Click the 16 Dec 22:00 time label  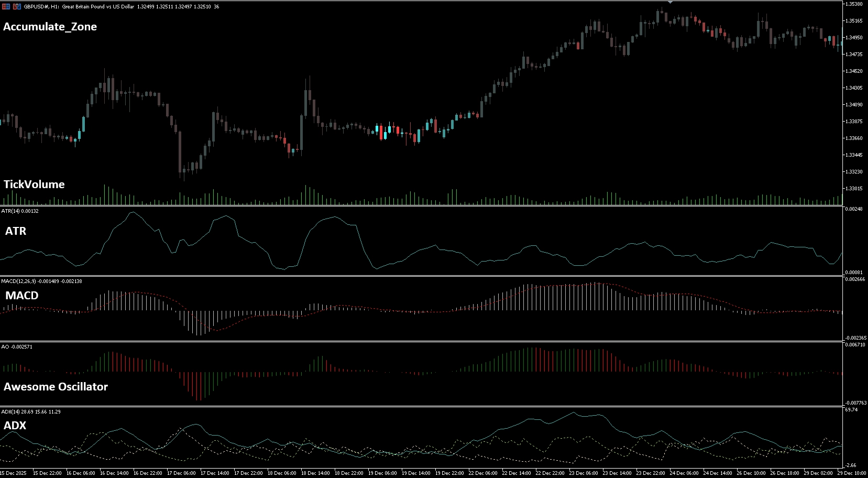[148, 473]
